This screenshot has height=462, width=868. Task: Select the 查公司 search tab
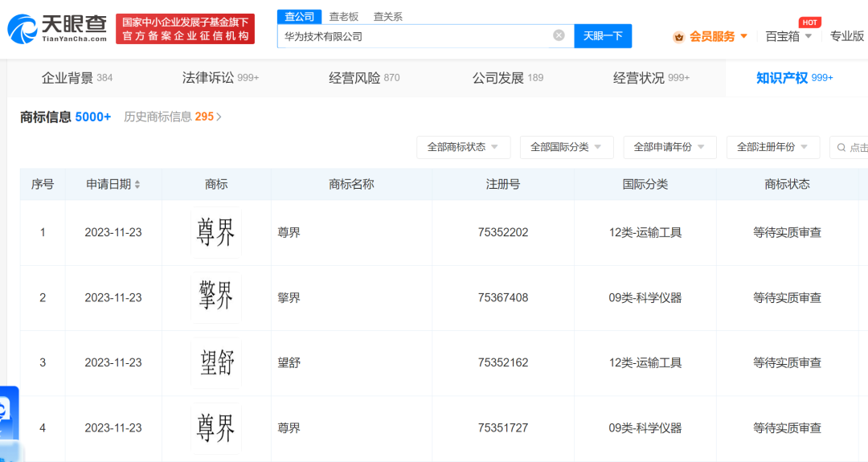coord(299,17)
